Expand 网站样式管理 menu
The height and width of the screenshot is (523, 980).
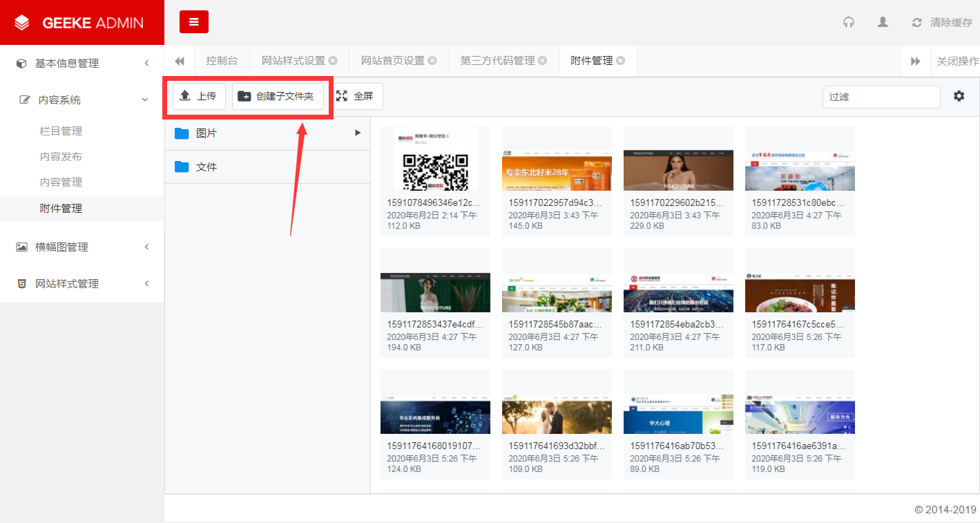pos(82,283)
